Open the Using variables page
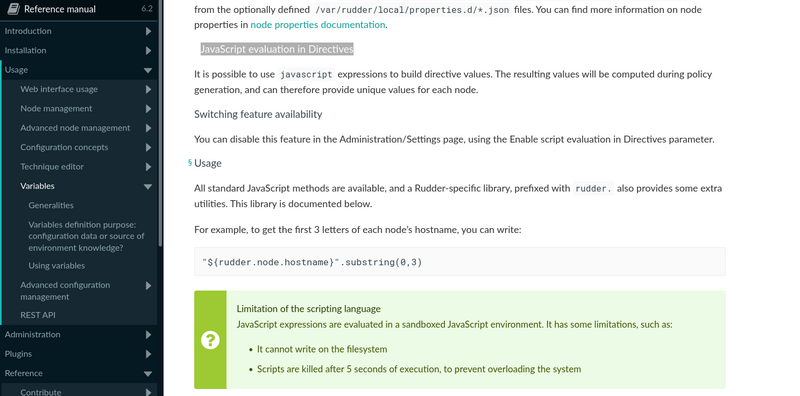800x396 pixels. tap(57, 265)
